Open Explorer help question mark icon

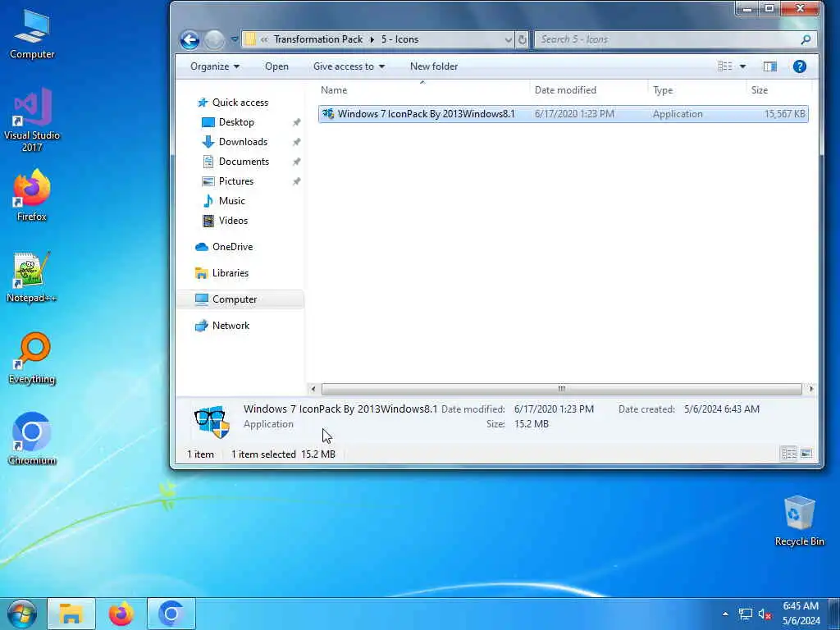tap(799, 66)
